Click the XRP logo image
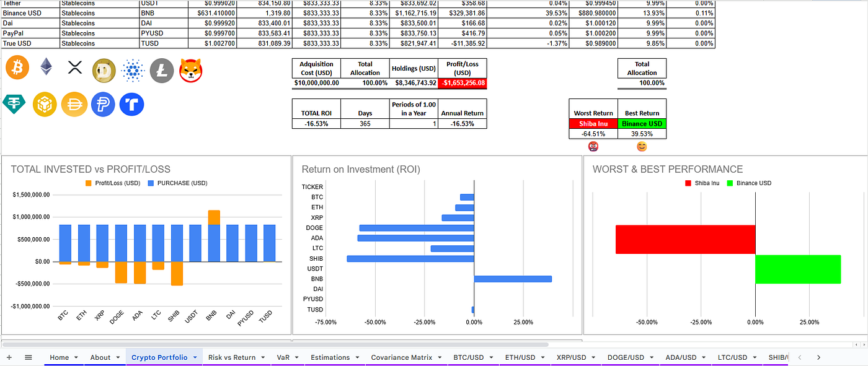868x366 pixels. coord(74,68)
